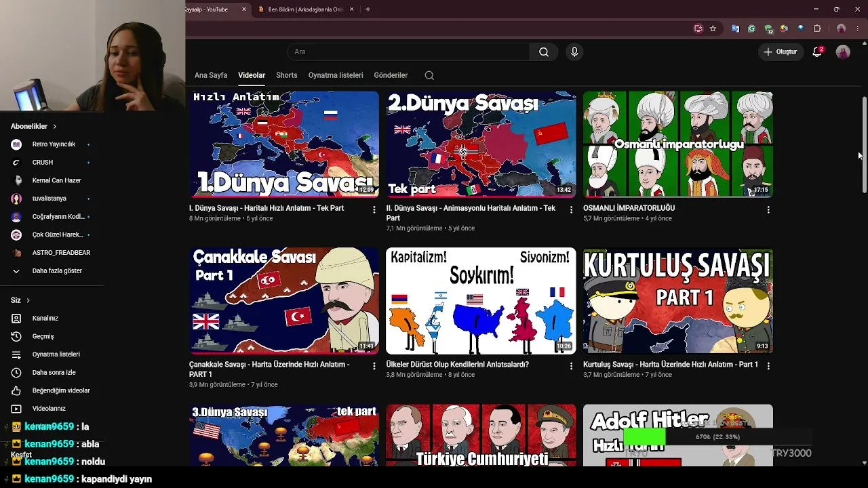Open the 1.Dünya Savaşı thumbnail
The width and height of the screenshot is (868, 488).
(284, 144)
